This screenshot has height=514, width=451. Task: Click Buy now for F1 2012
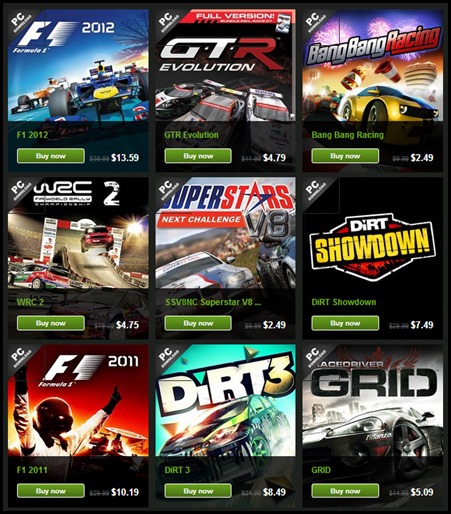(51, 156)
